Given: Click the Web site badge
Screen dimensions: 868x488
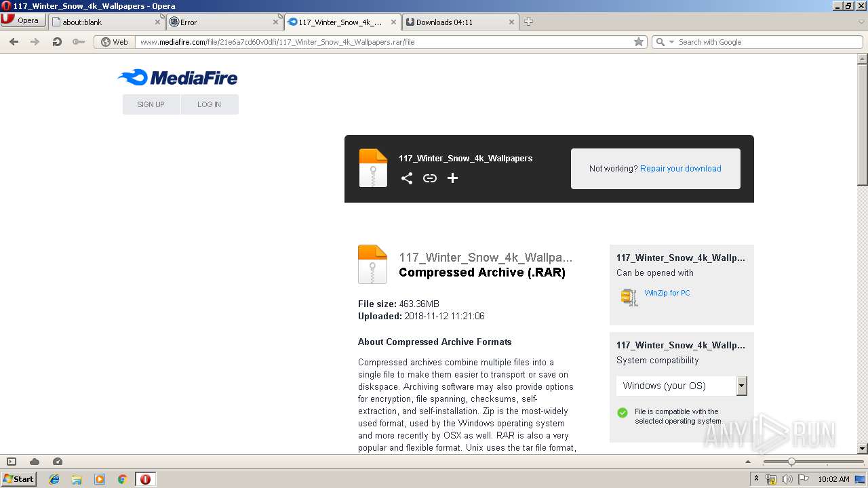Looking at the screenshot, I should click(115, 41).
